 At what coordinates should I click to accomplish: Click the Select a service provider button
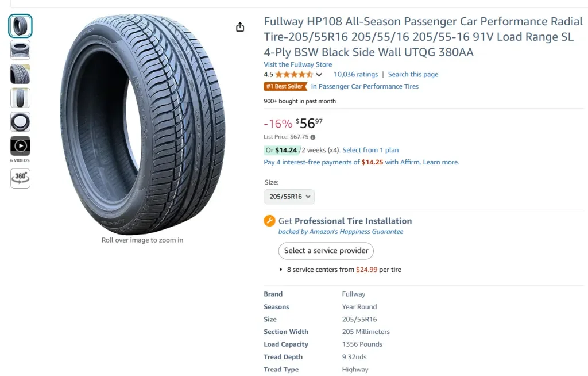pos(326,251)
